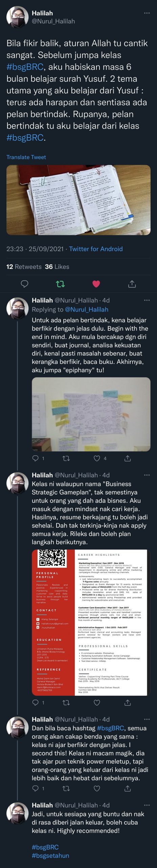Open the sticky notes wall photo
The width and height of the screenshot is (157, 868).
point(91,414)
